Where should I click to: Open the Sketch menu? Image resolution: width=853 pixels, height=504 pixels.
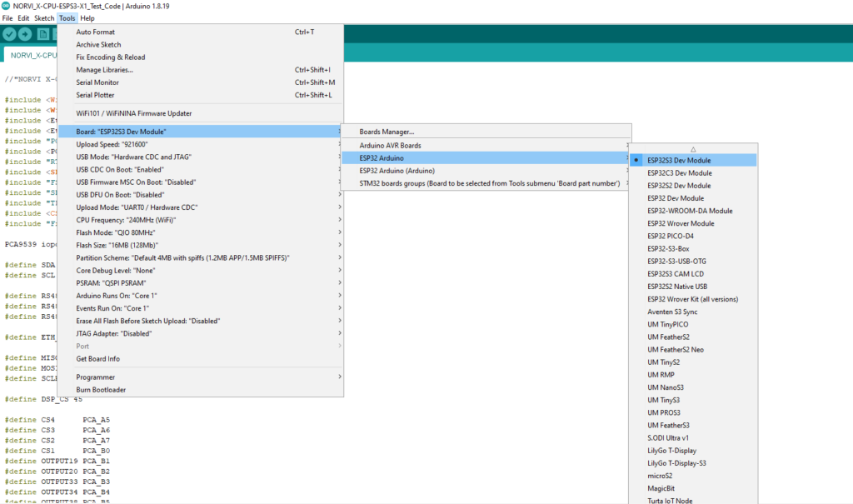[44, 18]
